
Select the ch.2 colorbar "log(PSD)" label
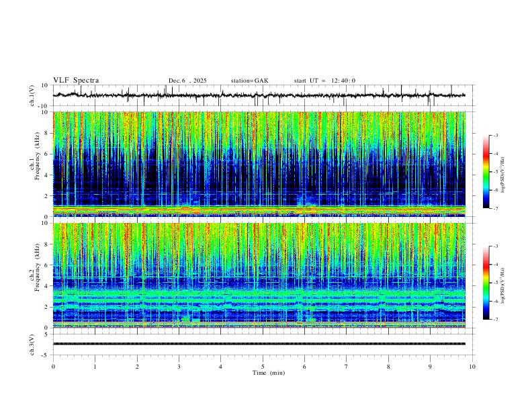(x=502, y=286)
